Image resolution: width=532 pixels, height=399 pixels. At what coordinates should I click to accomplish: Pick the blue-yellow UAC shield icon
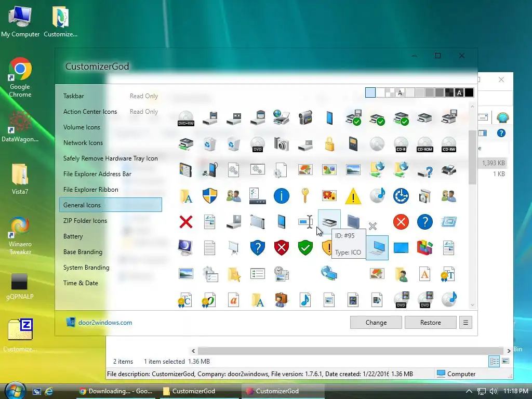(210, 196)
